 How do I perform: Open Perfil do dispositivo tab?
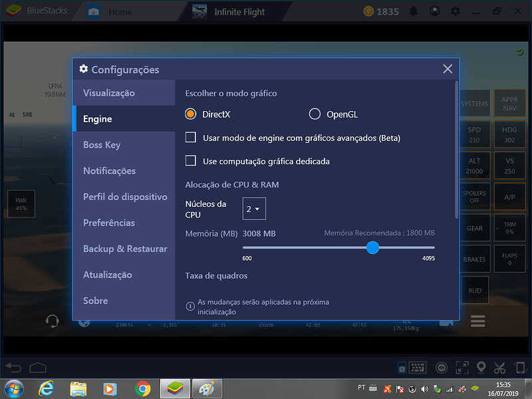pos(124,197)
